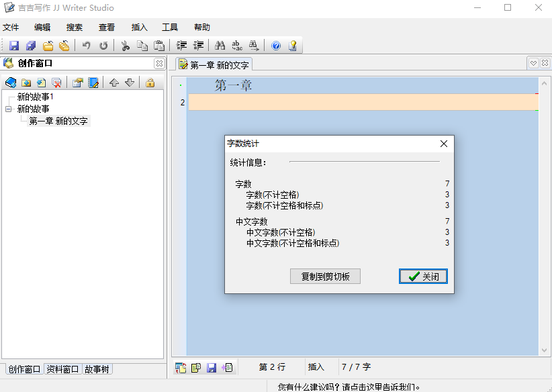Click the new folder icon in 创作窗口 toolbar
552x392 pixels.
point(26,83)
